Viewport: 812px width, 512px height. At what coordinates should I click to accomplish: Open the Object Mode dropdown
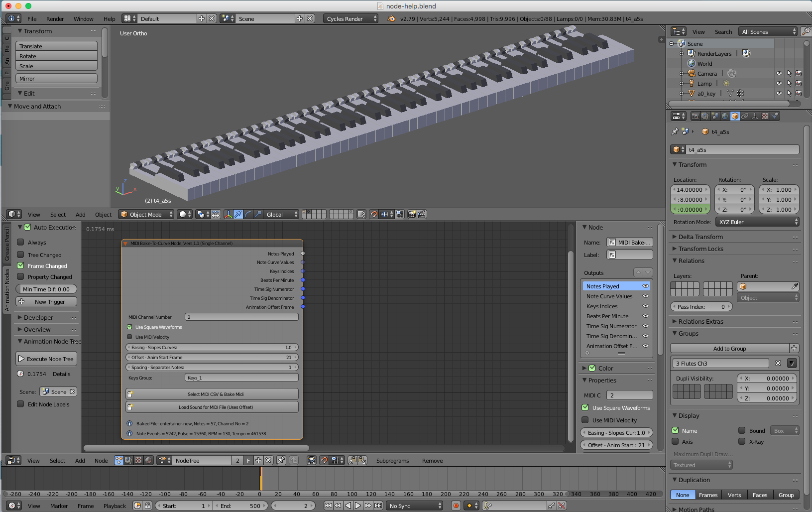pos(146,215)
